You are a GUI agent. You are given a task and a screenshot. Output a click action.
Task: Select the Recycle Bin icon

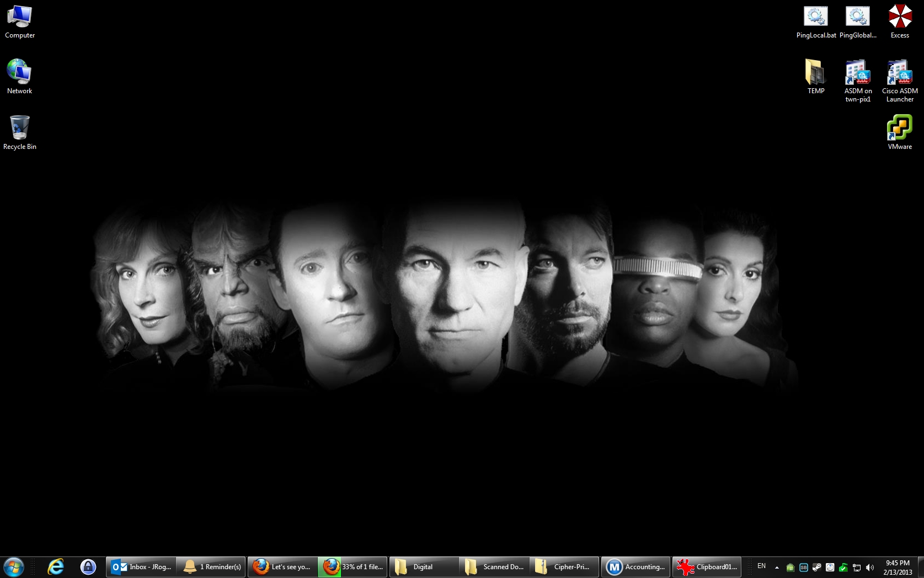click(20, 132)
